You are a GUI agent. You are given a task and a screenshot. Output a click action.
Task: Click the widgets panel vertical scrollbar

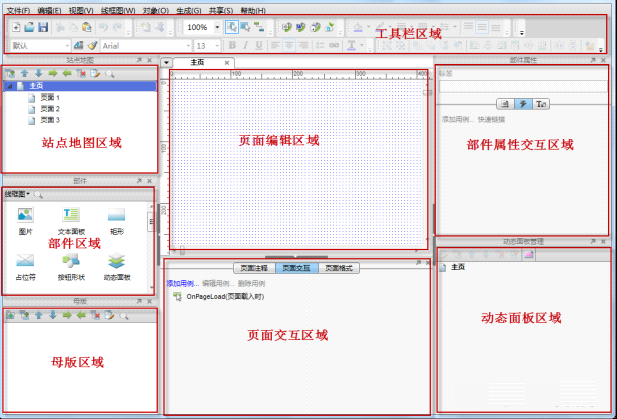click(151, 246)
